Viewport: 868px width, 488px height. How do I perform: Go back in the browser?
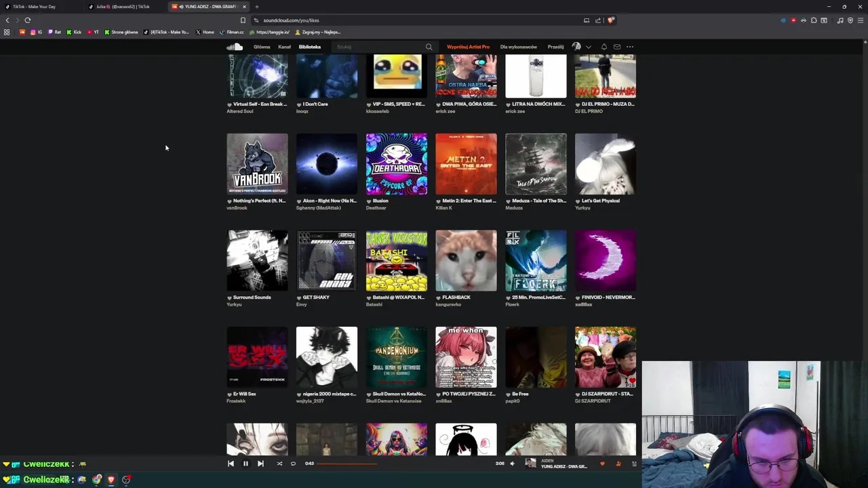[7, 20]
